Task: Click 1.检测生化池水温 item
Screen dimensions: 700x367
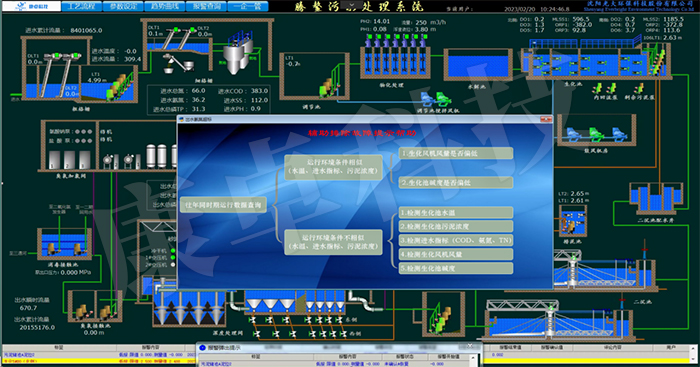Action: 456,213
